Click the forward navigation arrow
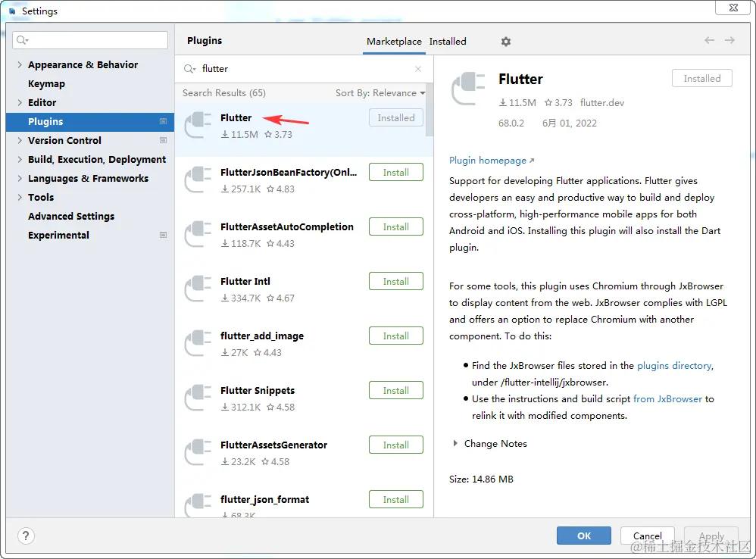 730,40
